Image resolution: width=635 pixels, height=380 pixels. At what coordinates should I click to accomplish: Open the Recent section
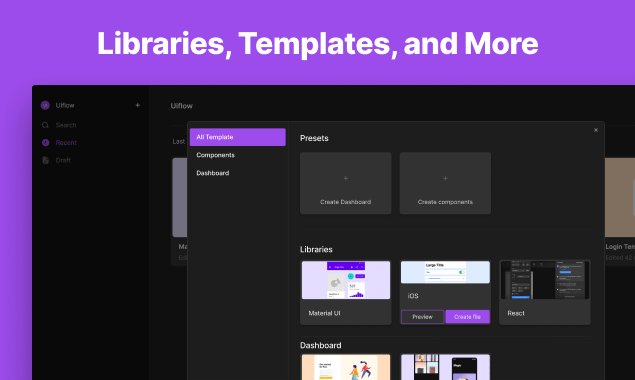coord(66,143)
